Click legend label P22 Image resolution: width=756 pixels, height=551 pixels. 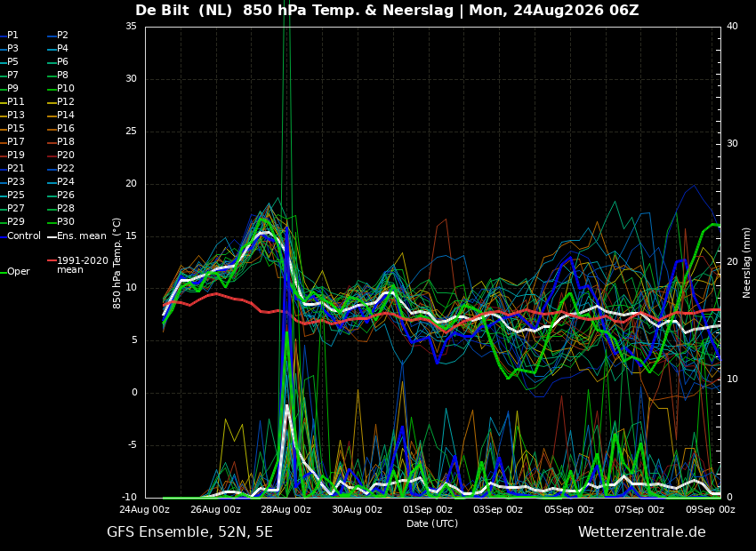(66, 168)
